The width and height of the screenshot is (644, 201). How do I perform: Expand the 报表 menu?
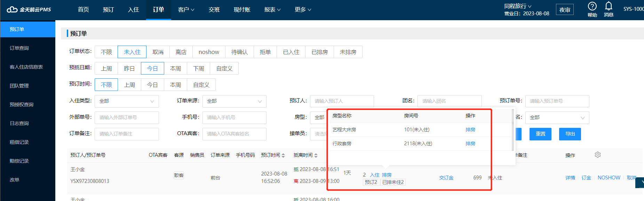272,10
